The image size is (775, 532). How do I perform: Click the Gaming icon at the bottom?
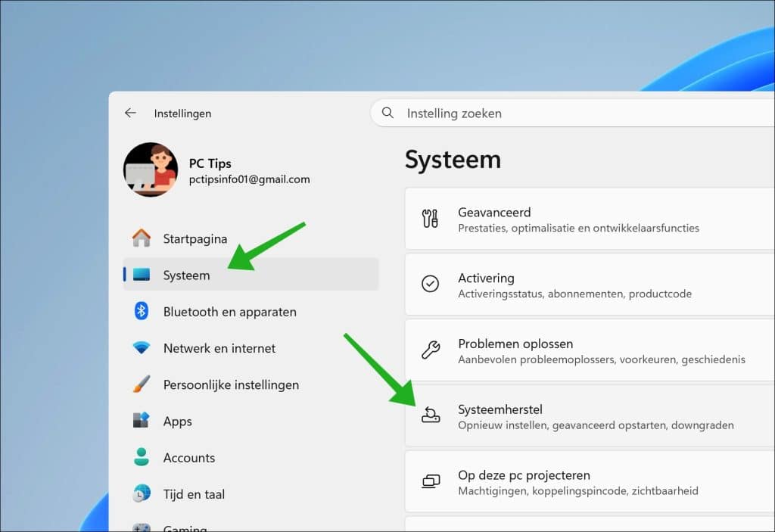coord(144,526)
